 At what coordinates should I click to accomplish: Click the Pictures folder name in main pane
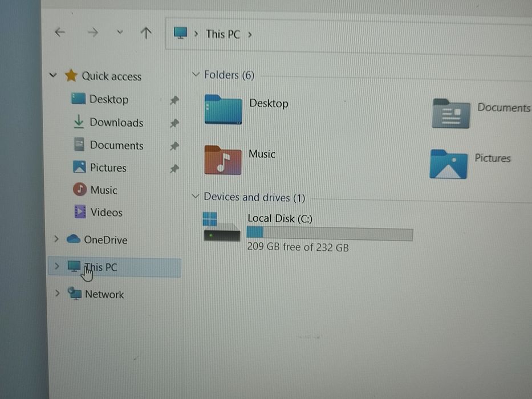pyautogui.click(x=492, y=158)
